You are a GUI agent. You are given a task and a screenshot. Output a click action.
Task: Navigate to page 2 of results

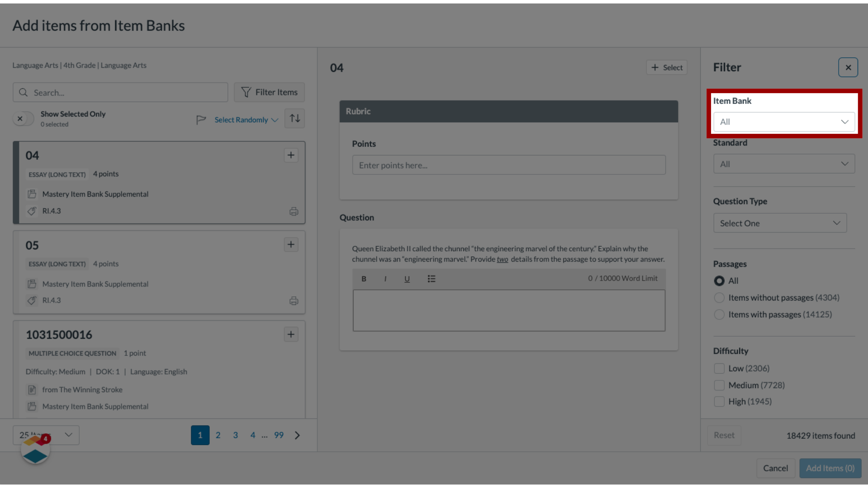(x=217, y=435)
